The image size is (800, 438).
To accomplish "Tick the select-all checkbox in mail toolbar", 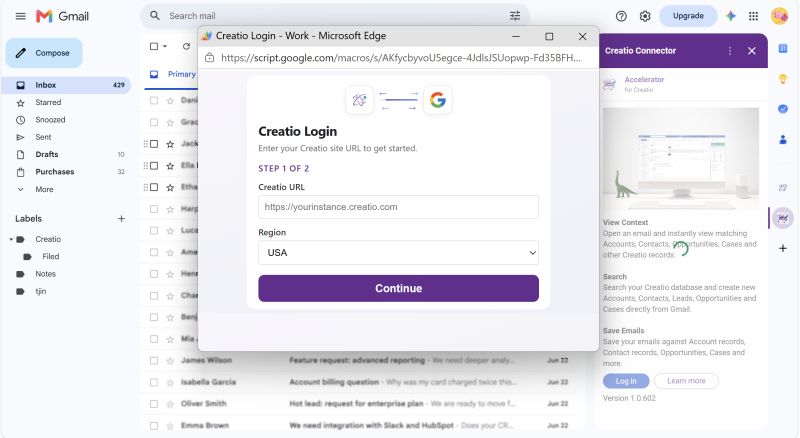I will pos(154,46).
